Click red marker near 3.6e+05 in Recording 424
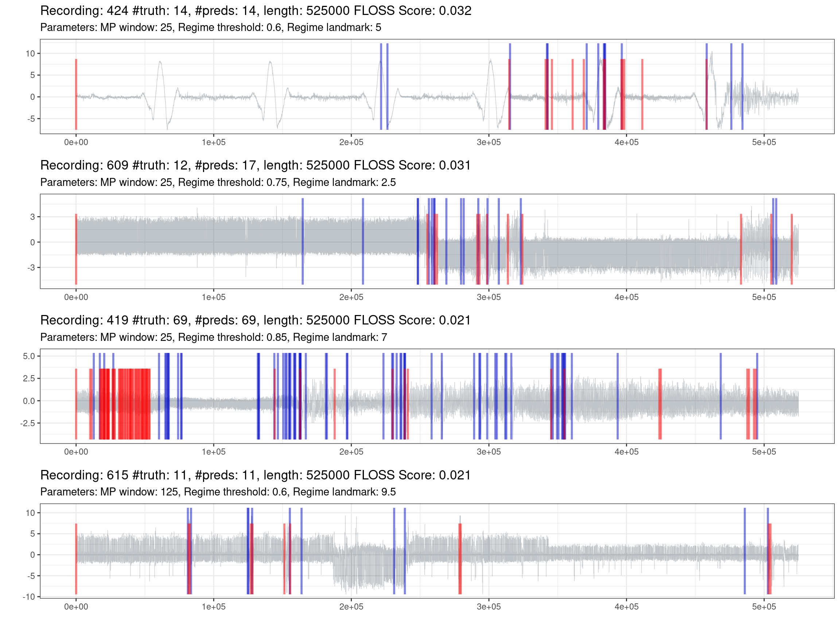Viewport: 840px width, 630px height. pos(573,94)
